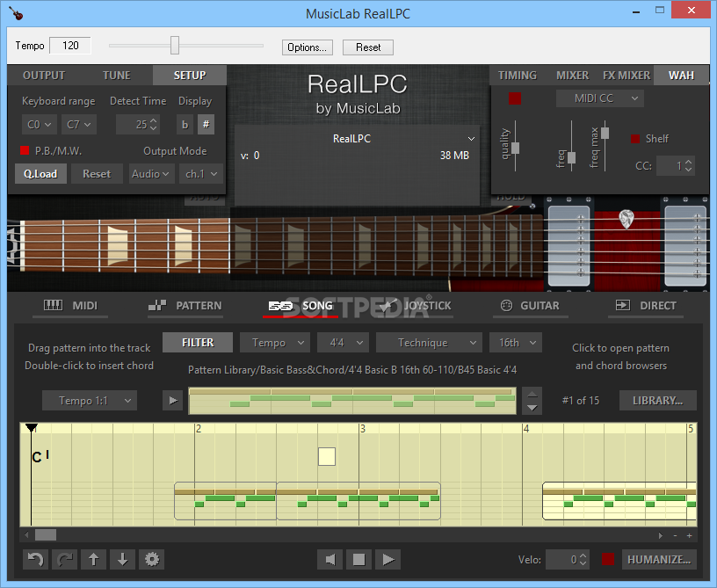Viewport: 717px width, 588px height.
Task: Click the guitar application icon in title bar
Action: coord(16,13)
